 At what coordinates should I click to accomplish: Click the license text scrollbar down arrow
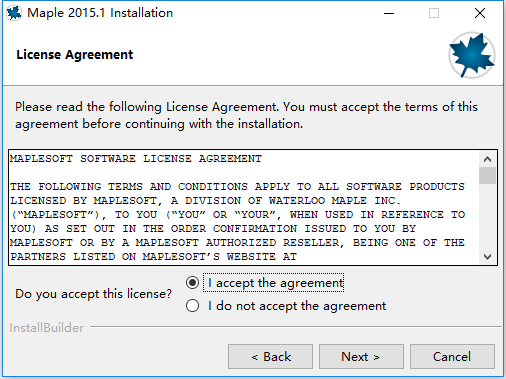487,257
